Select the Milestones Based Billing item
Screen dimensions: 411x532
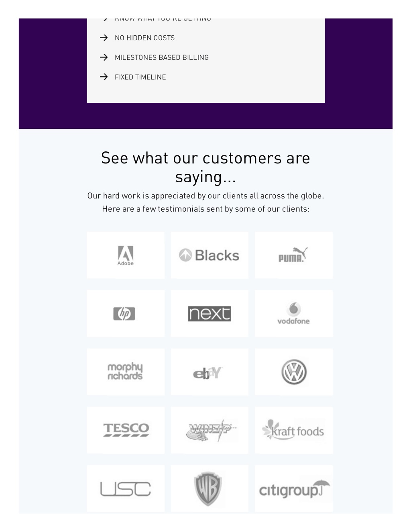click(x=154, y=57)
